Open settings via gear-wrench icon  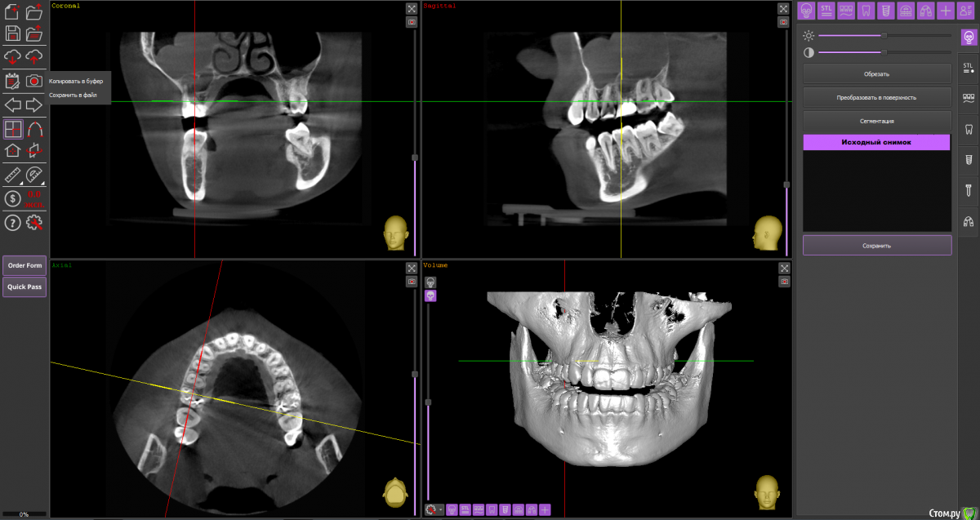click(34, 222)
